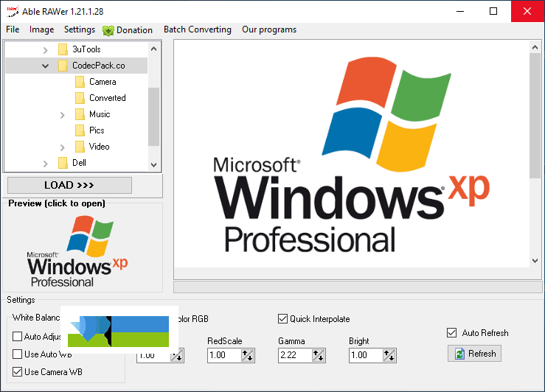Click the Refresh button
The width and height of the screenshot is (545, 392).
[x=474, y=354]
